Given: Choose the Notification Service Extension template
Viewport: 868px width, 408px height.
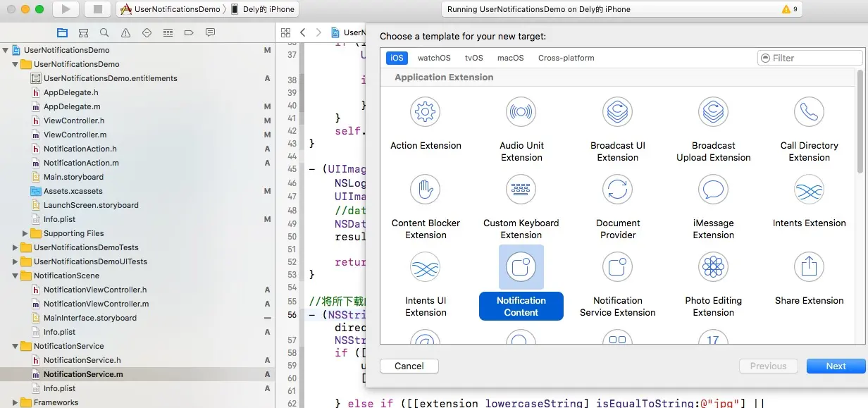Looking at the screenshot, I should 618,284.
